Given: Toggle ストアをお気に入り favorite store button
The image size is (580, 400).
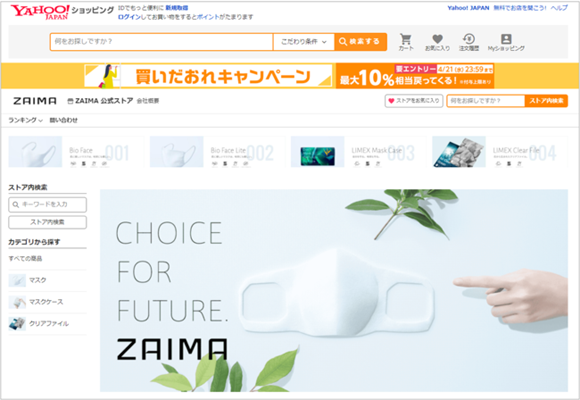Looking at the screenshot, I should tap(414, 101).
